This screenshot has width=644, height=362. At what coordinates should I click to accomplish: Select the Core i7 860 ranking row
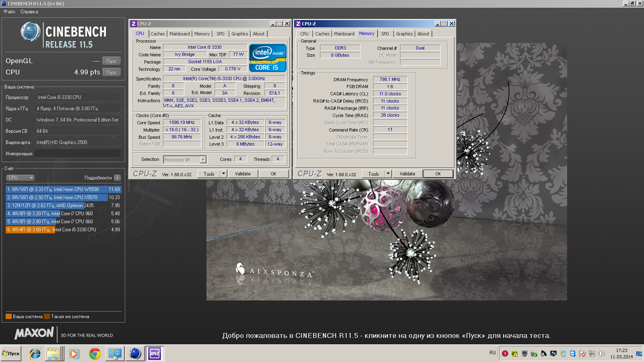click(x=63, y=222)
